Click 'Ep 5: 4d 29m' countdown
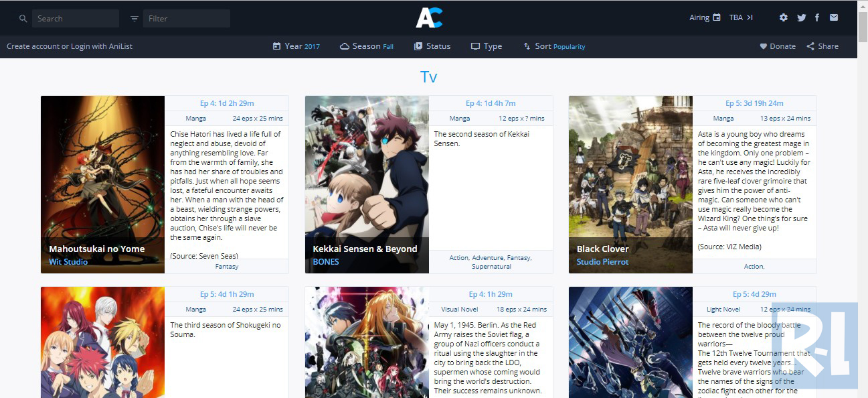Image resolution: width=868 pixels, height=398 pixels. click(x=754, y=294)
